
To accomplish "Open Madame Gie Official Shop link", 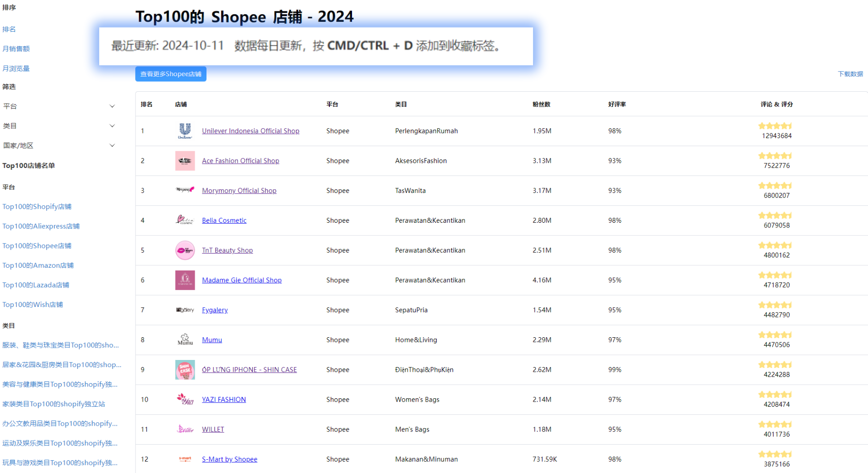I will click(x=242, y=280).
